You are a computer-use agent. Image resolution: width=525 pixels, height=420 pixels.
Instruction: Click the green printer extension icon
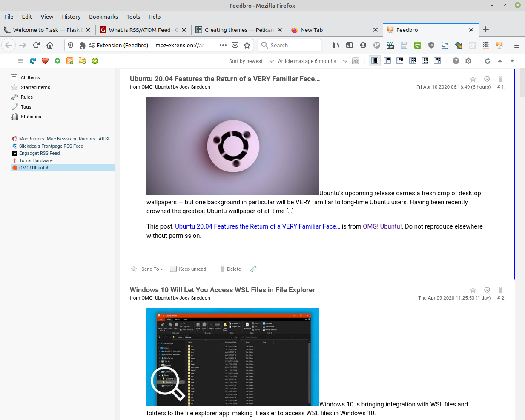pyautogui.click(x=418, y=45)
